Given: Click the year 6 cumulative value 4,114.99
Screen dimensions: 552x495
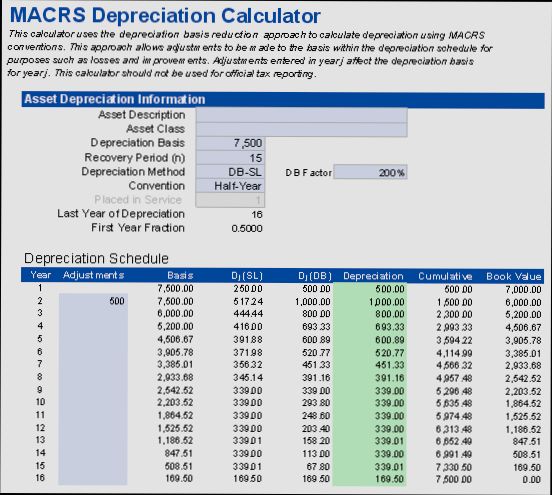Looking at the screenshot, I should (454, 353).
